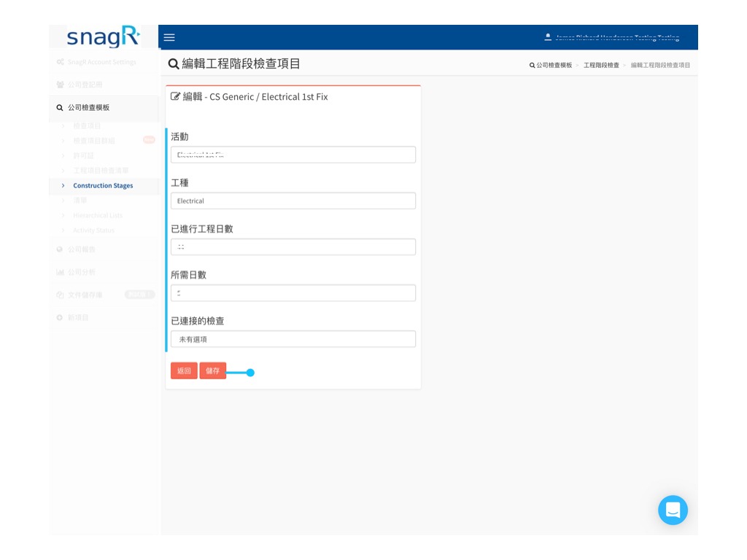Image resolution: width=747 pixels, height=560 pixels.
Task: Click the edit pencil icon in the panel heading
Action: pyautogui.click(x=175, y=96)
